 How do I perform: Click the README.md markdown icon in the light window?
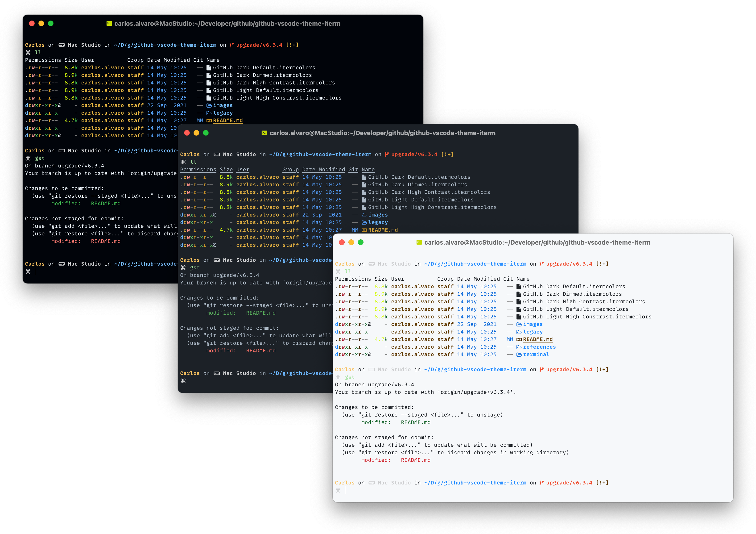pyautogui.click(x=519, y=339)
